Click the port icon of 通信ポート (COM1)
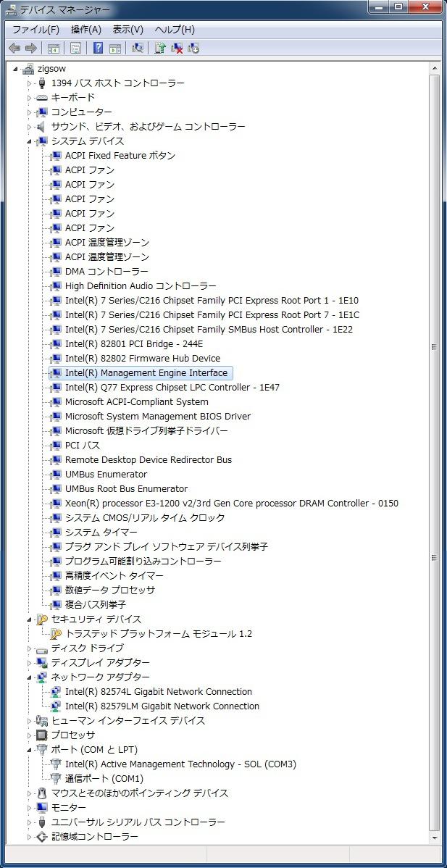This screenshot has width=447, height=868. click(56, 778)
